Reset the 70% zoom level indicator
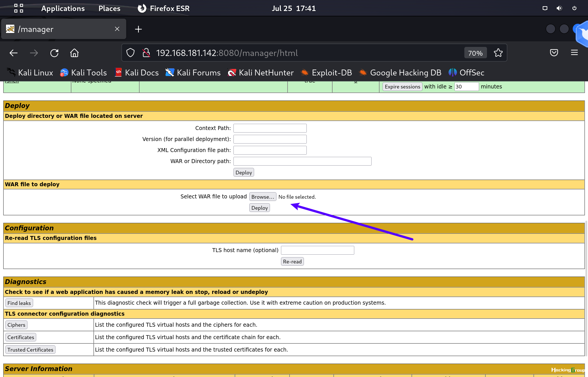 475,53
